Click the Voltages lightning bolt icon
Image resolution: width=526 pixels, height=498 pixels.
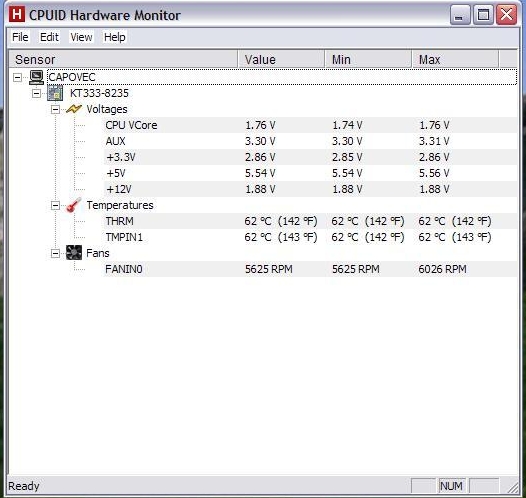[74, 109]
